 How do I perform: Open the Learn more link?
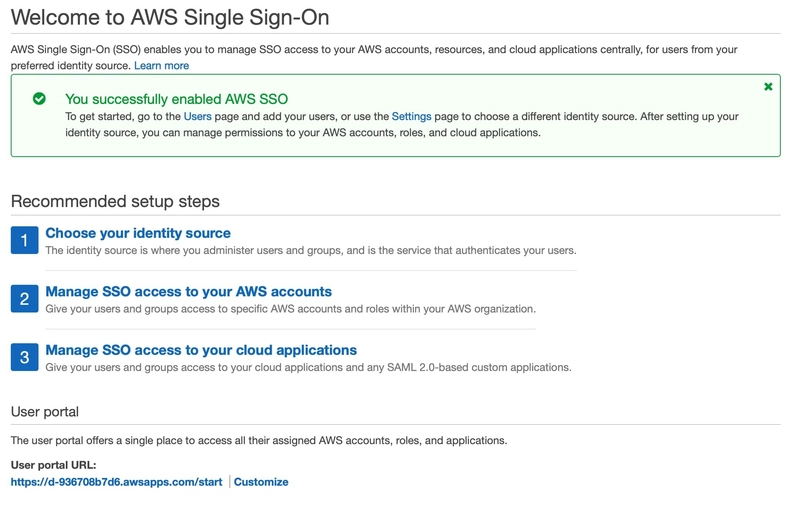tap(161, 65)
